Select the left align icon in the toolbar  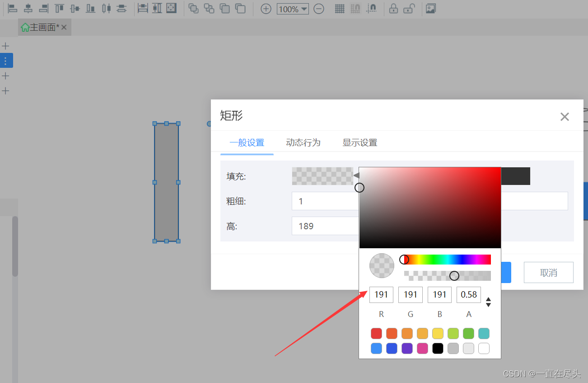(x=12, y=9)
